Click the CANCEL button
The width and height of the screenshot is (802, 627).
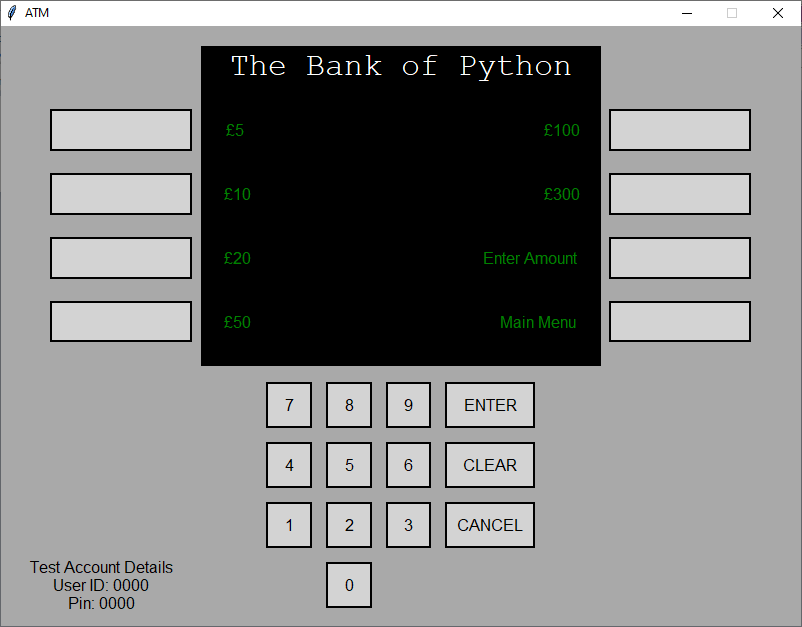click(490, 525)
